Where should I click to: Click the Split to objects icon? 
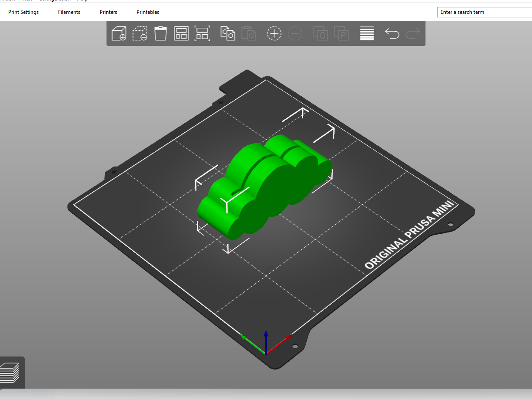pyautogui.click(x=321, y=33)
